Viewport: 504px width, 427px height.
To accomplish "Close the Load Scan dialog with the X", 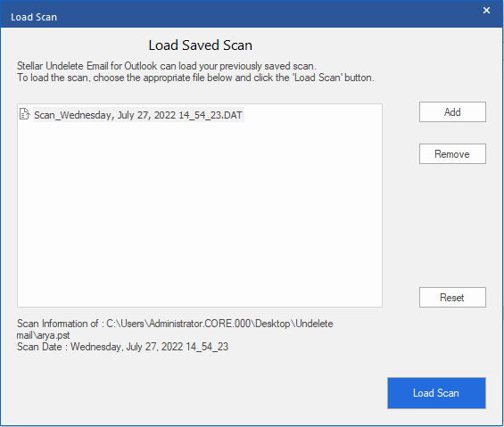I will click(x=486, y=11).
